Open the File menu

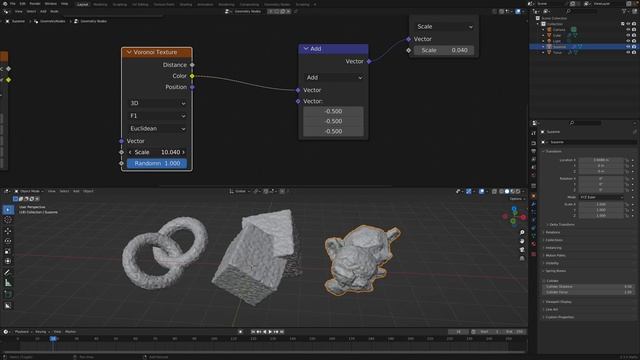point(13,4)
